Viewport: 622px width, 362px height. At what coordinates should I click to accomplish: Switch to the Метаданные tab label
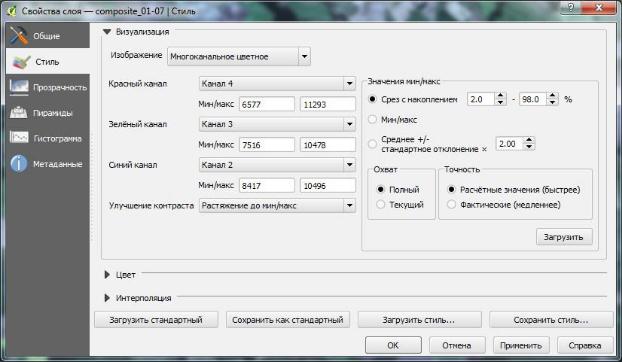tap(58, 164)
